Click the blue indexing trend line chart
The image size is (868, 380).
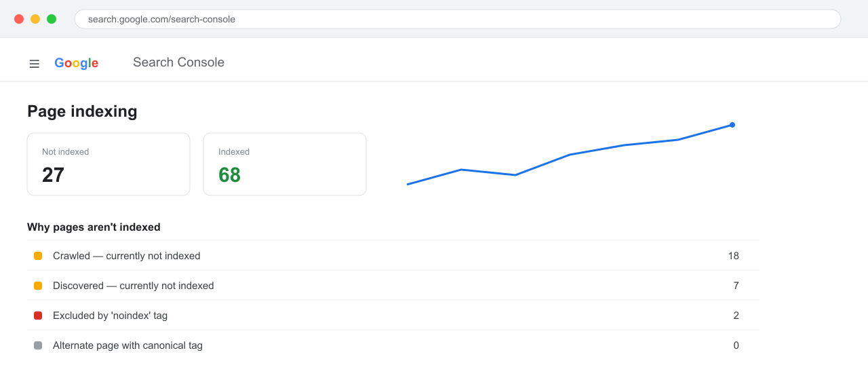tap(570, 155)
